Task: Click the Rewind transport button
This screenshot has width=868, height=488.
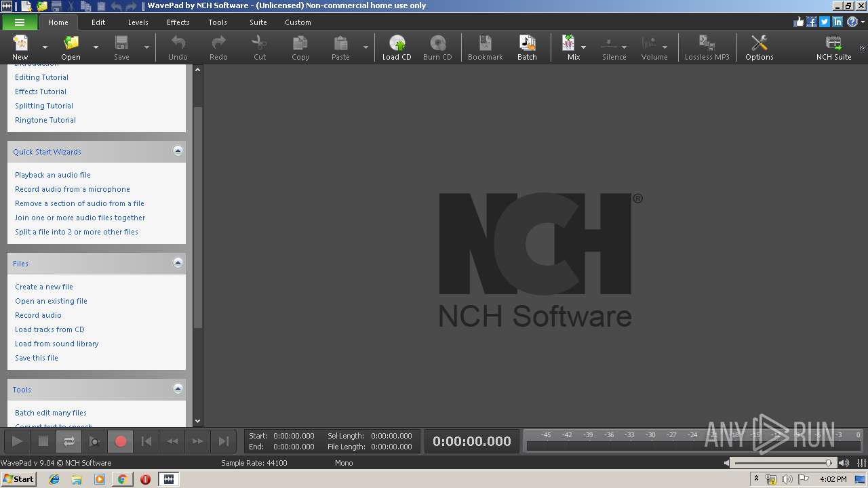Action: tap(172, 441)
